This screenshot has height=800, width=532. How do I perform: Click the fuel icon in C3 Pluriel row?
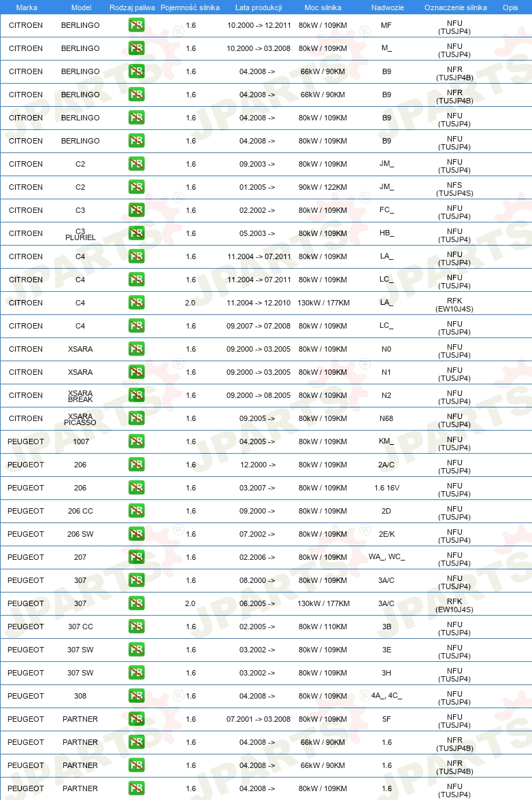136,233
